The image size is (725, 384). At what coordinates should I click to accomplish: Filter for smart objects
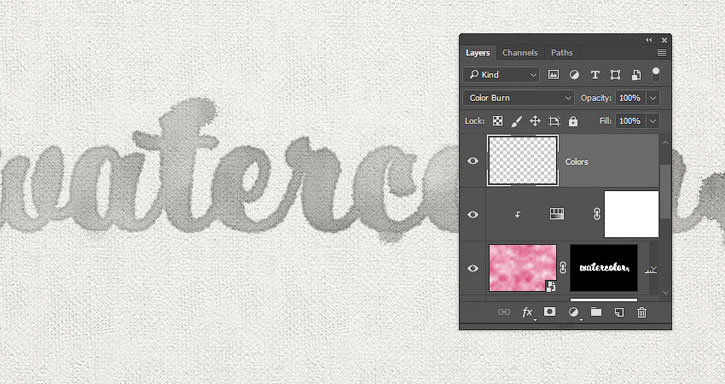pos(636,74)
